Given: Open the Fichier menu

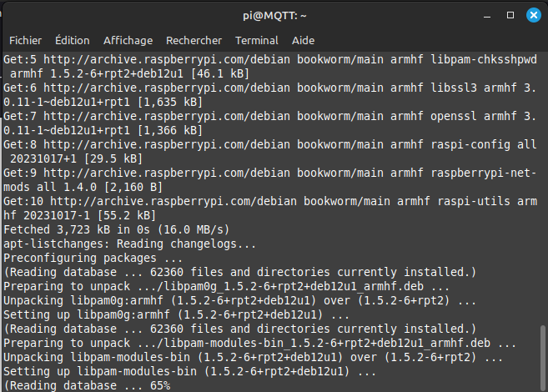Looking at the screenshot, I should [x=25, y=40].
